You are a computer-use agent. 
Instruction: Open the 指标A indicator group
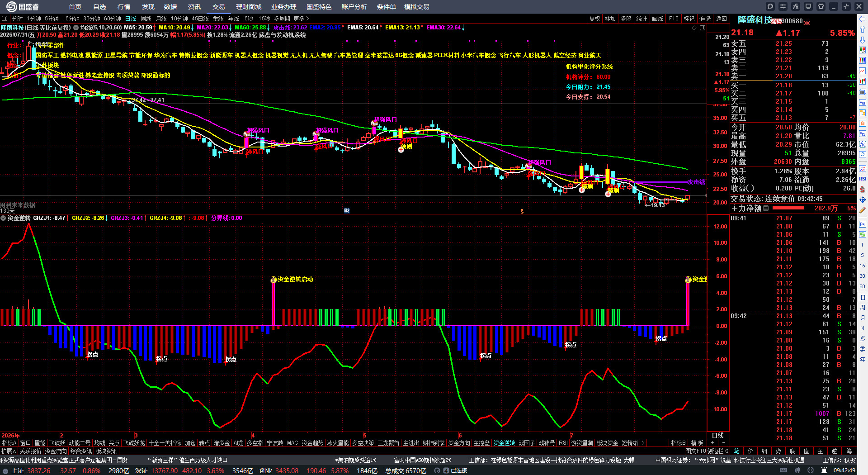(9, 443)
